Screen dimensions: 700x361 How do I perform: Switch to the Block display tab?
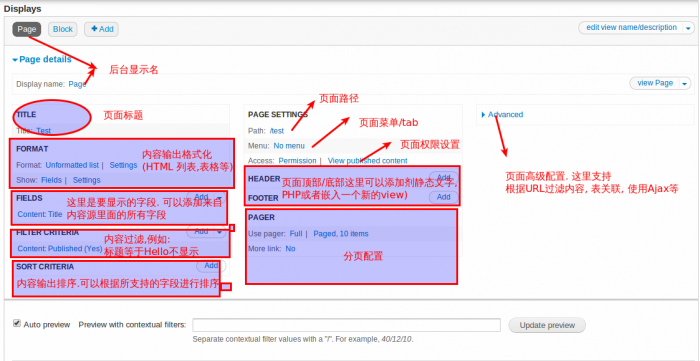pos(62,29)
